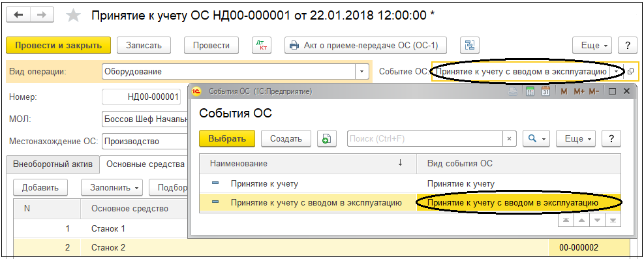
Task: Click the Поиск (Ctrl+F) search field
Action: [x=425, y=139]
